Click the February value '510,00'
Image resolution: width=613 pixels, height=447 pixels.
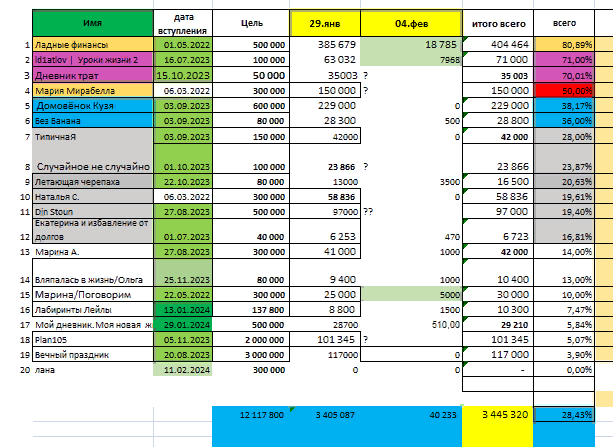point(411,325)
